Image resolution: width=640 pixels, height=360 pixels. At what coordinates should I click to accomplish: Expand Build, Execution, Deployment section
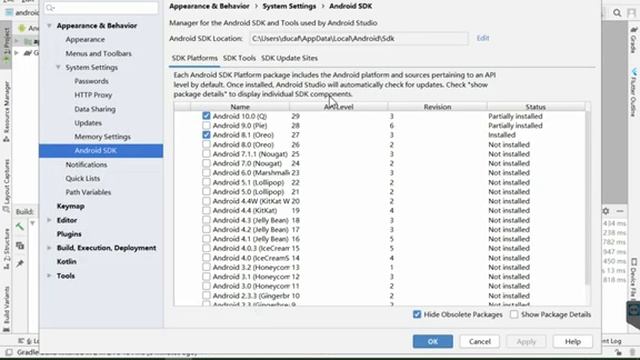[49, 248]
